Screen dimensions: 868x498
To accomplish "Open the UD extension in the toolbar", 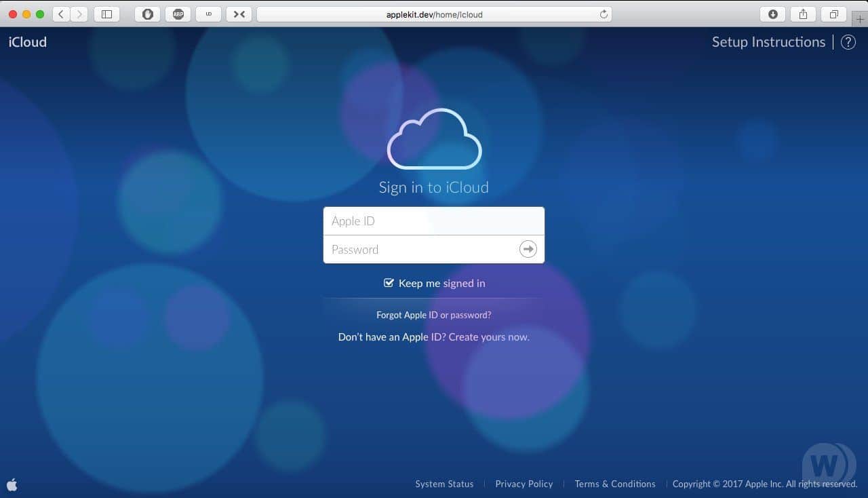I will 208,14.
